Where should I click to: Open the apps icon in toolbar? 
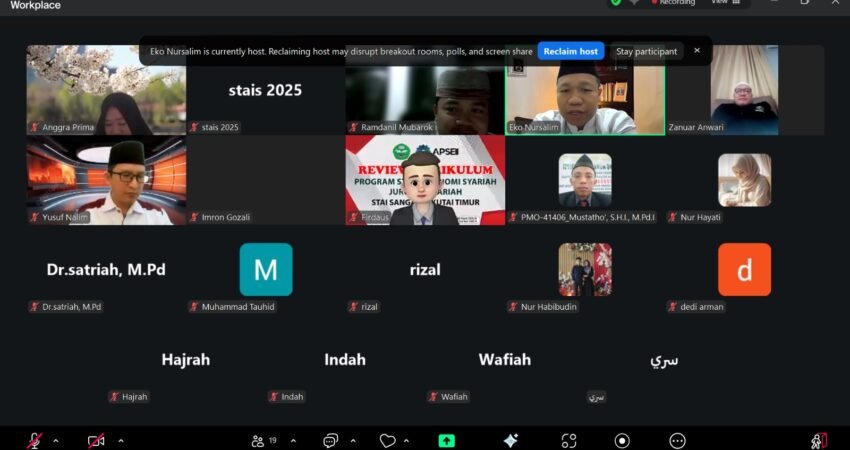click(569, 440)
